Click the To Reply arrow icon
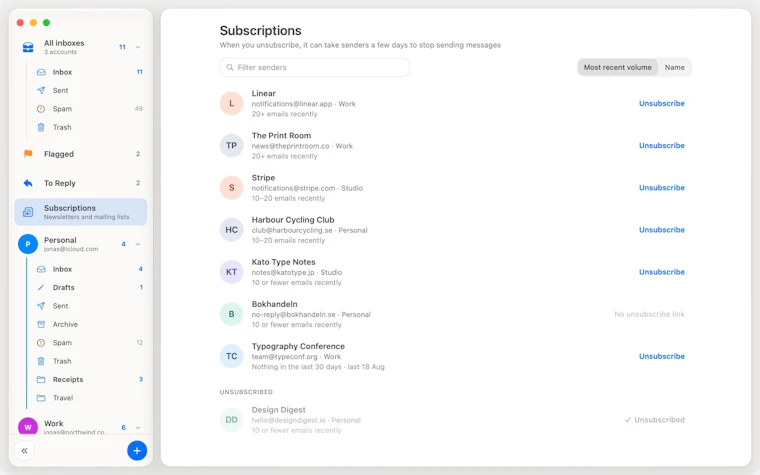Image resolution: width=760 pixels, height=475 pixels. pos(28,183)
